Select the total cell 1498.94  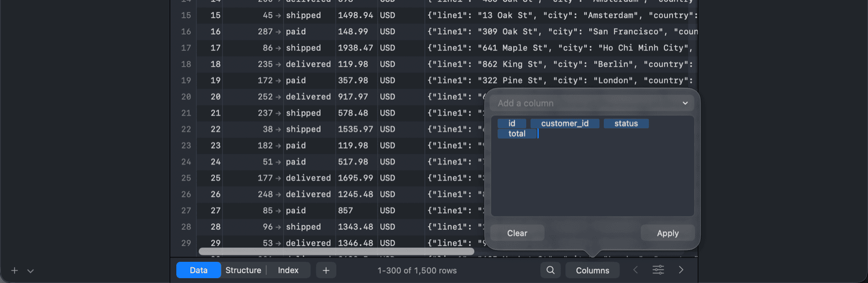click(x=356, y=15)
